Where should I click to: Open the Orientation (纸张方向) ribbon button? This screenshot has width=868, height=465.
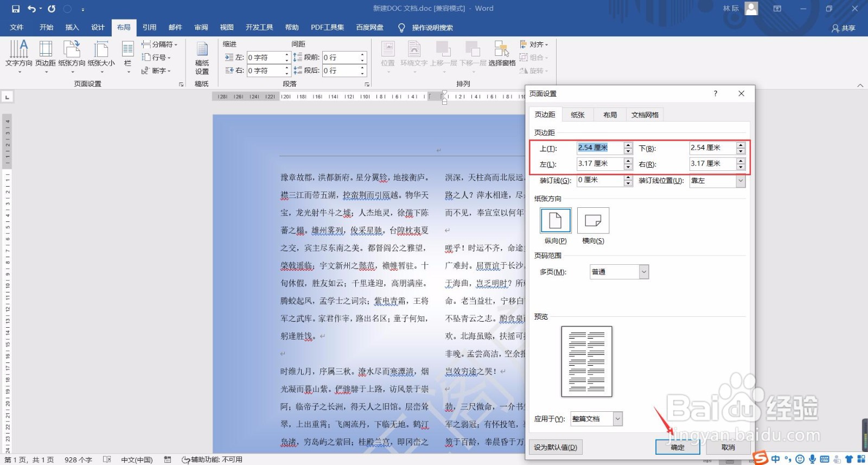click(72, 56)
